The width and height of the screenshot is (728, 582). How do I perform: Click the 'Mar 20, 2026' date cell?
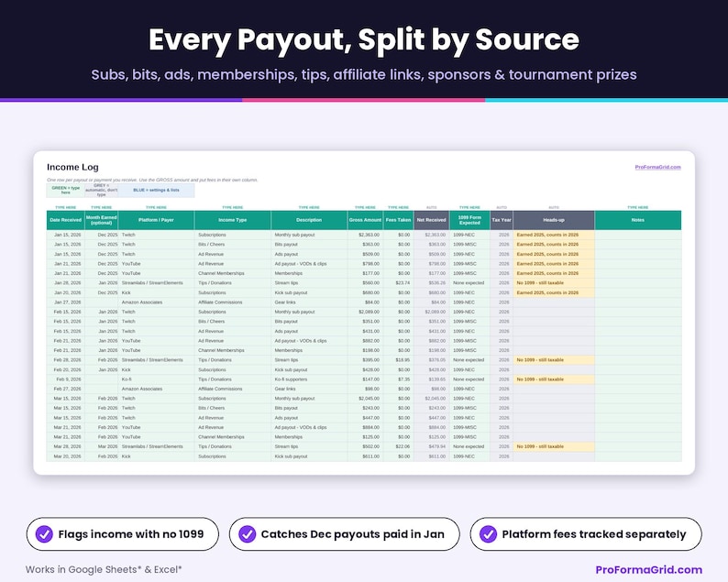[x=65, y=456]
